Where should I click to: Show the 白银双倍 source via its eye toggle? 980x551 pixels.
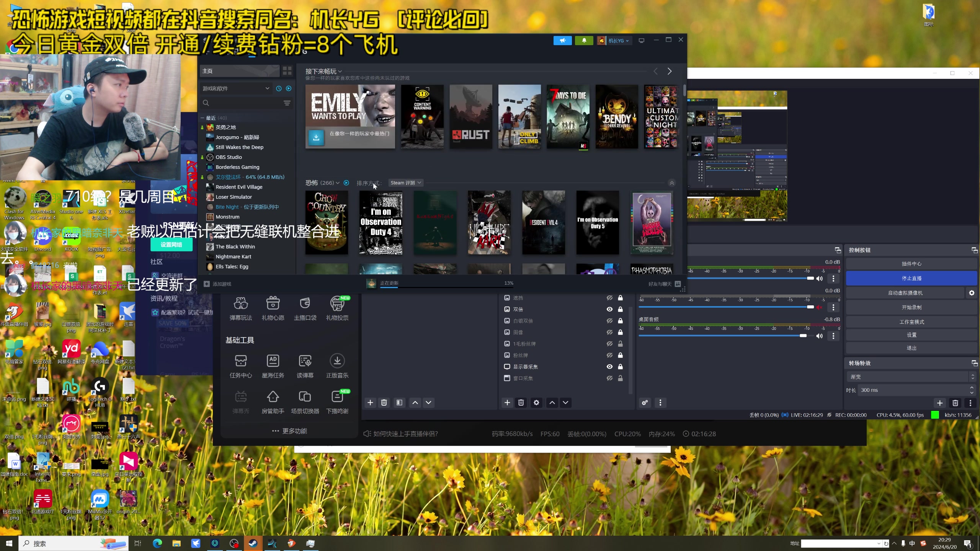pos(609,321)
